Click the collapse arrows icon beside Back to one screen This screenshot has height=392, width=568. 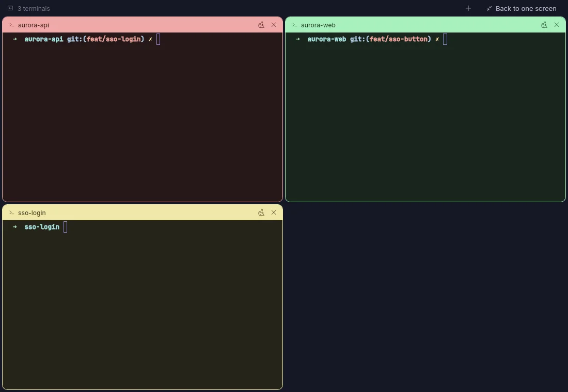point(489,8)
